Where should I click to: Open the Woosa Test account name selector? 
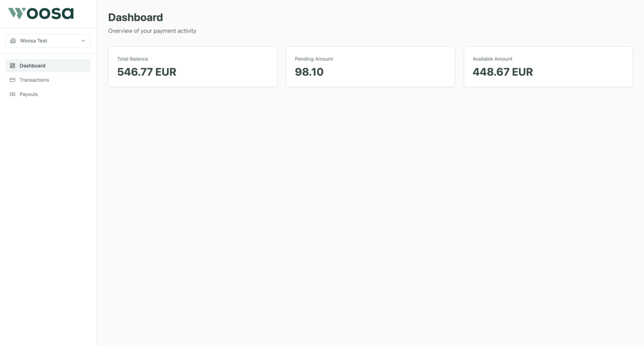34,41
